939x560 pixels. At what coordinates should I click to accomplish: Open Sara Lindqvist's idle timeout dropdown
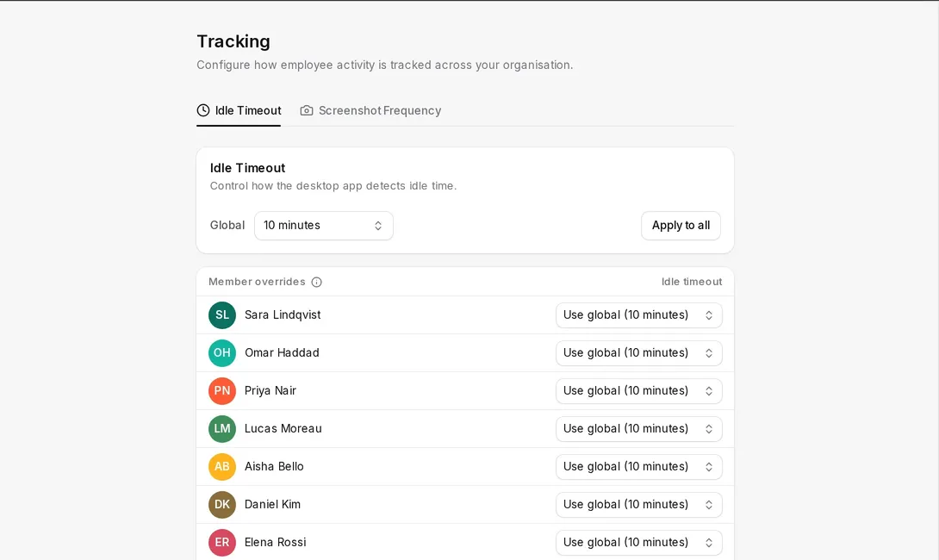point(639,315)
